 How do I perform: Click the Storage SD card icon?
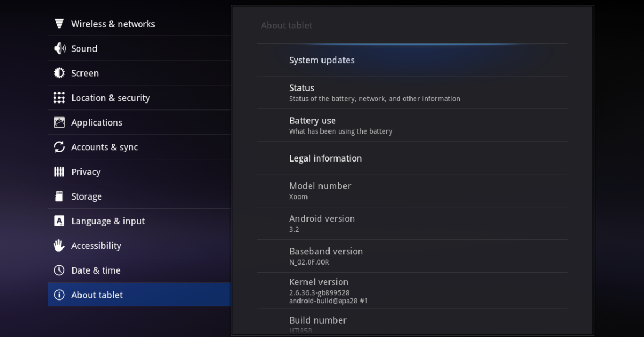pos(59,196)
